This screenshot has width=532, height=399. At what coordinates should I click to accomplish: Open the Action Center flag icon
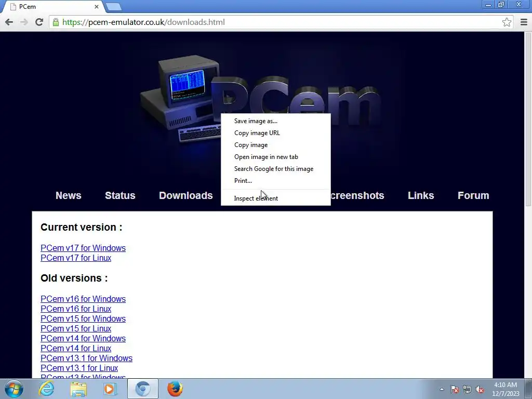(x=455, y=389)
